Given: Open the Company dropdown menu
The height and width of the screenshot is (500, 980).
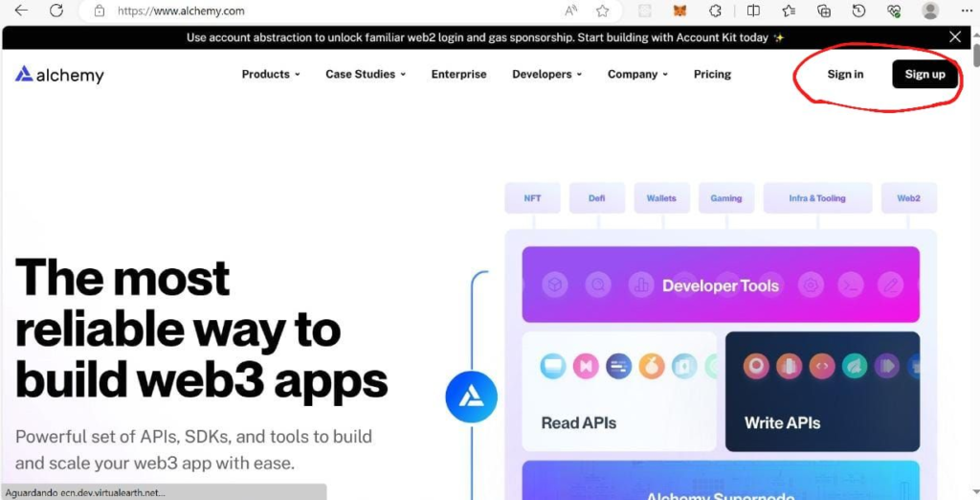Looking at the screenshot, I should coord(637,74).
